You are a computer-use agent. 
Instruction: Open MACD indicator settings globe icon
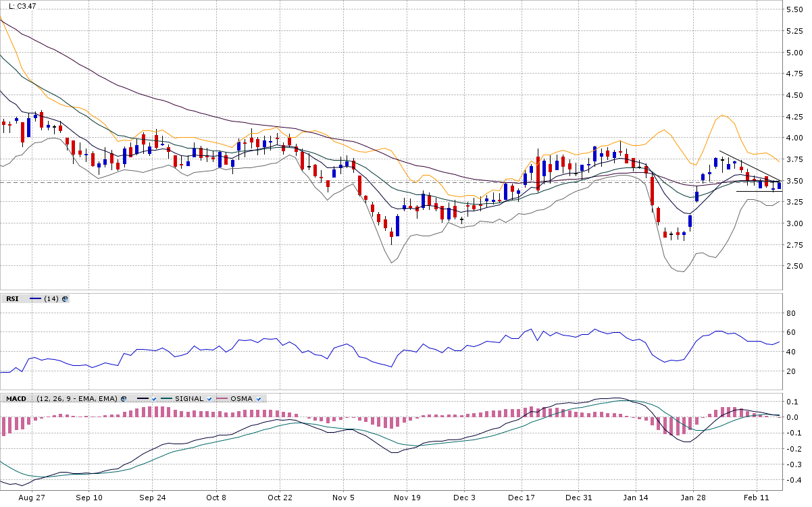(x=124, y=398)
